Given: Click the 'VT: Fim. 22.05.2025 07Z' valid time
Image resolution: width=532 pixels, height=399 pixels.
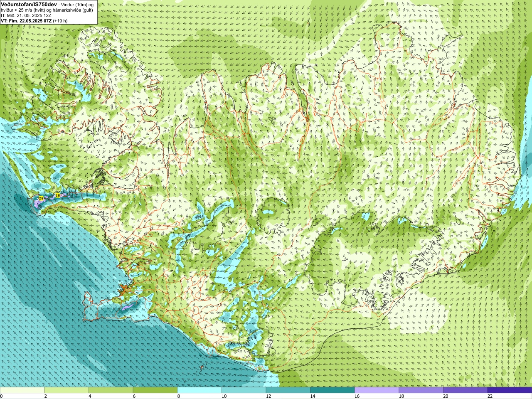Looking at the screenshot, I should [x=26, y=21].
